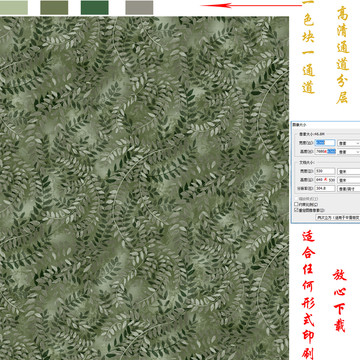The image size is (360, 360).
Task: Click the leaf pattern image preview
Action: [144, 188]
